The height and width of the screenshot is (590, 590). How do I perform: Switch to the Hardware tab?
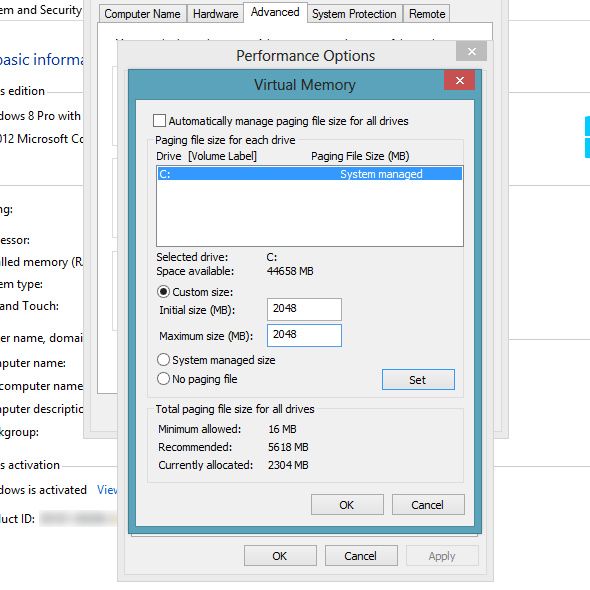click(215, 14)
